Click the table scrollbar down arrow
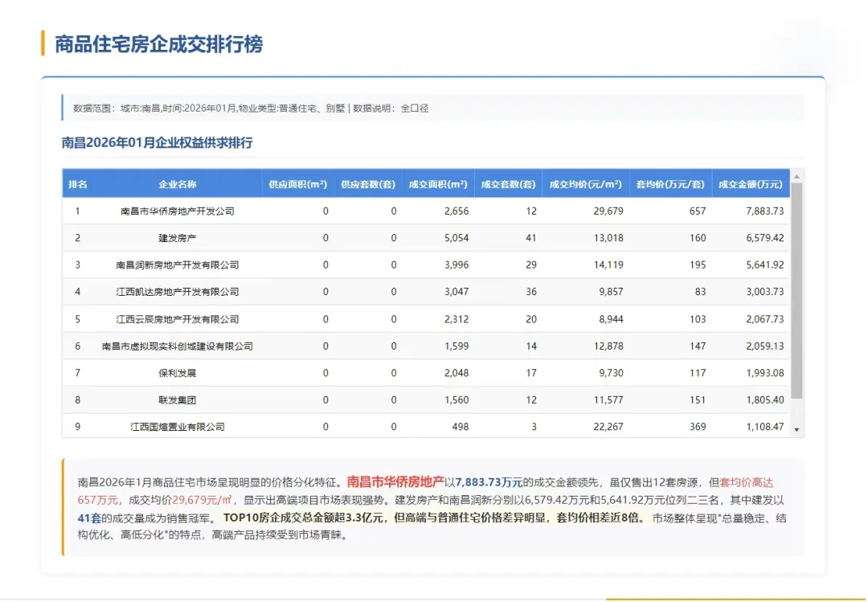The image size is (868, 602). (796, 430)
